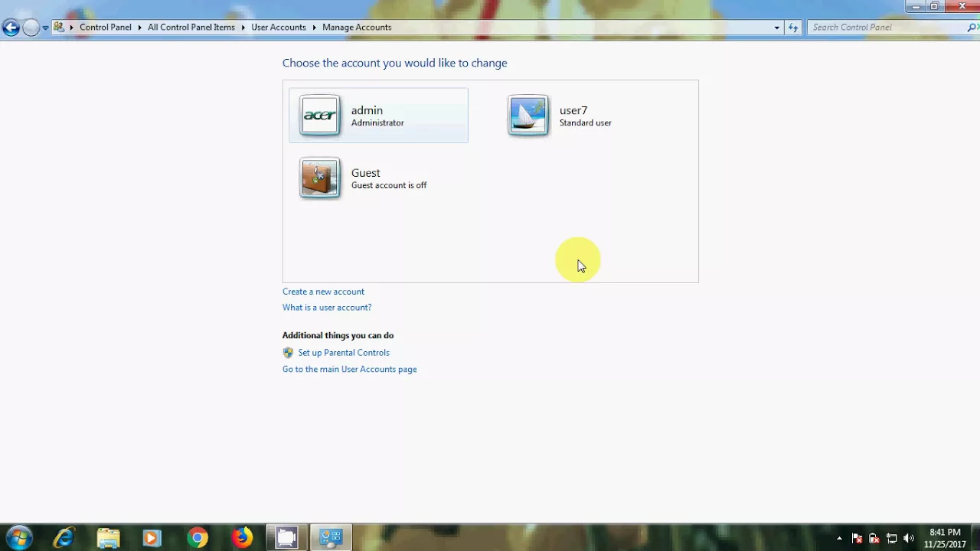Click the Standard user label
Viewport: 980px width, 551px height.
point(586,123)
